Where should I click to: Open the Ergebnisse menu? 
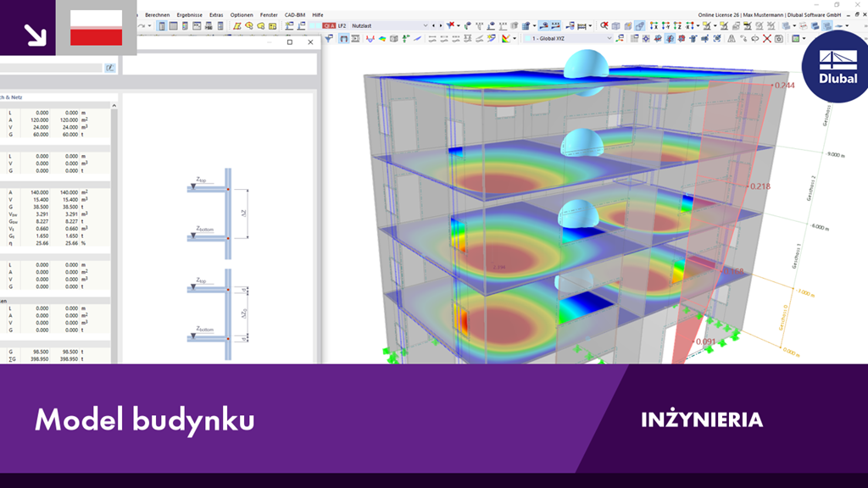coord(189,15)
